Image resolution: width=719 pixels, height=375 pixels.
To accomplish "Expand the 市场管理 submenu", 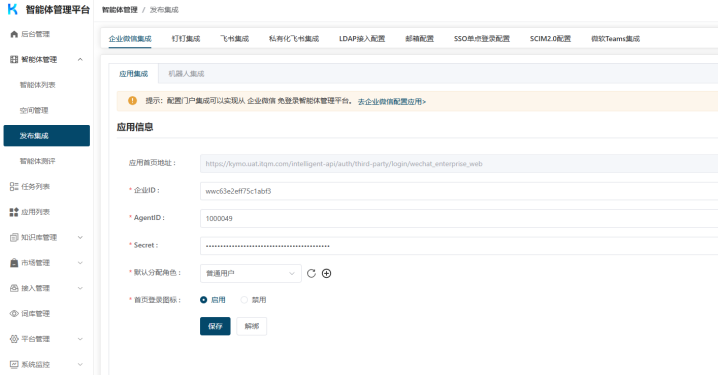I will pos(80,263).
